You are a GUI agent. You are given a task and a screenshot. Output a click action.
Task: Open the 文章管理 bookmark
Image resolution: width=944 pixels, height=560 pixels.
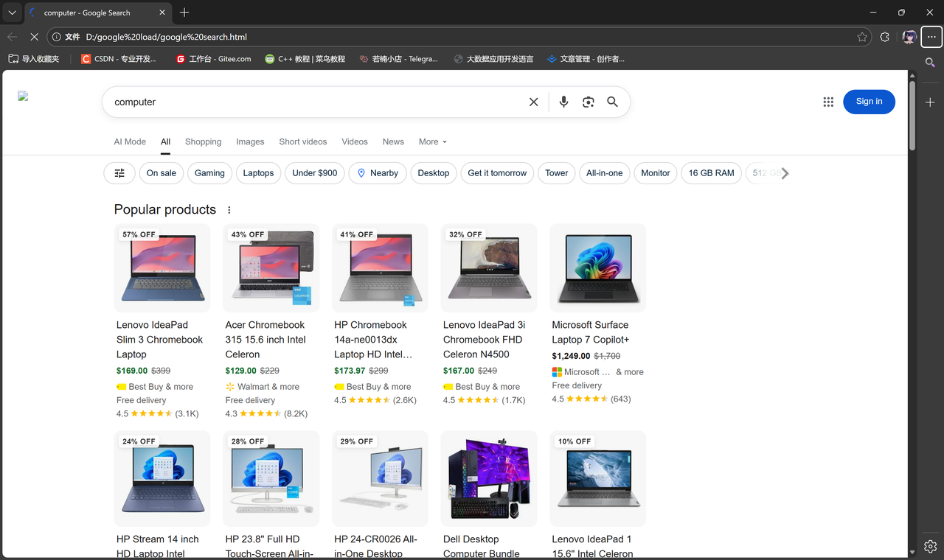pos(586,59)
